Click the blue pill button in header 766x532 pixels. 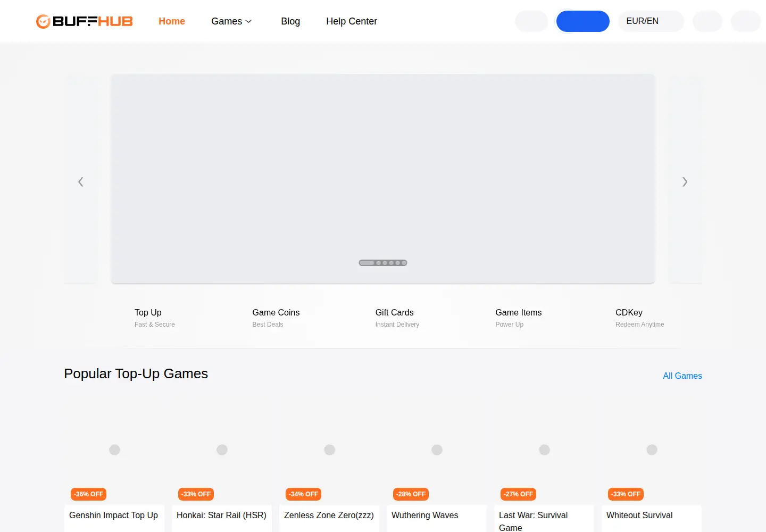tap(583, 21)
